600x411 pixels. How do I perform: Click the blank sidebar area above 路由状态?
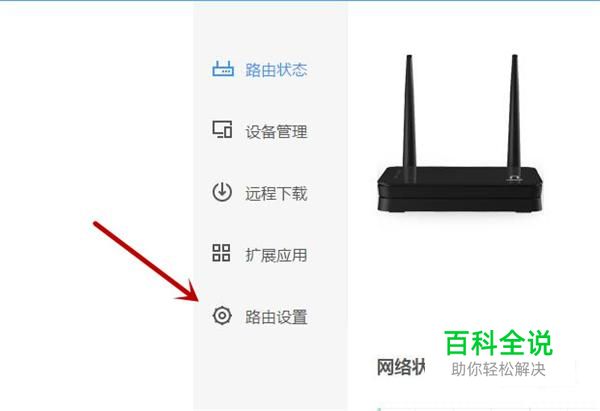270,29
